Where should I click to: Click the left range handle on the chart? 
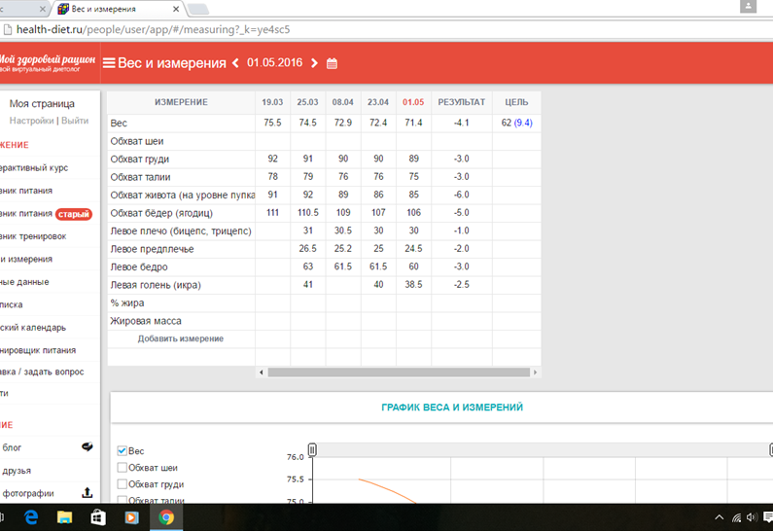pos(312,449)
